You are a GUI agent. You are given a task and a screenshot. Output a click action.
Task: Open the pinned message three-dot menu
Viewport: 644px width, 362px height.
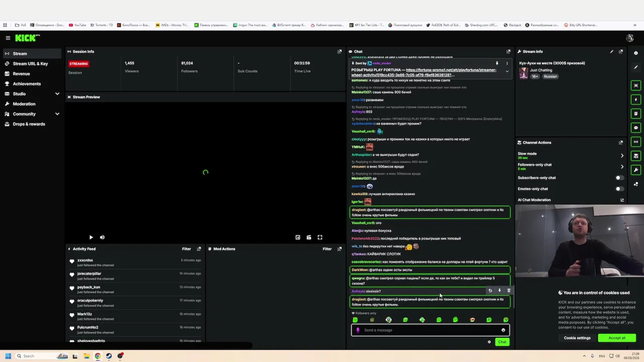tap(507, 63)
